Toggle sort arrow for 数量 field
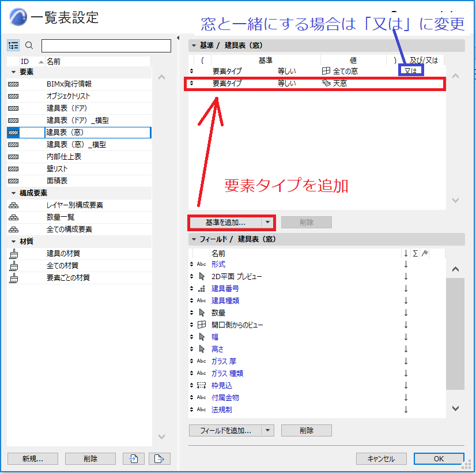 pos(406,313)
